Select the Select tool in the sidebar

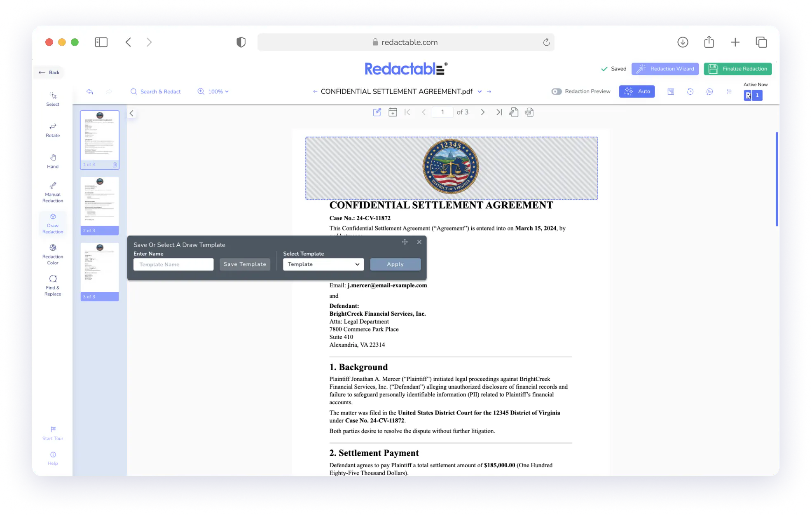click(53, 99)
